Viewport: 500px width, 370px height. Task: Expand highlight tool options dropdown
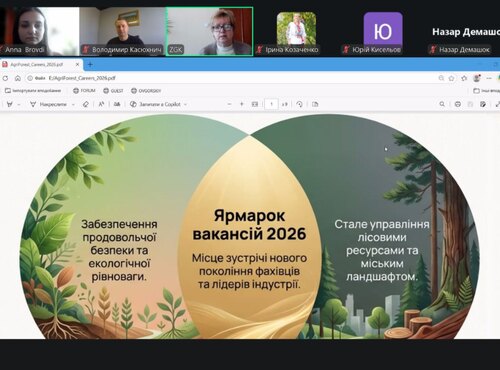[19, 104]
